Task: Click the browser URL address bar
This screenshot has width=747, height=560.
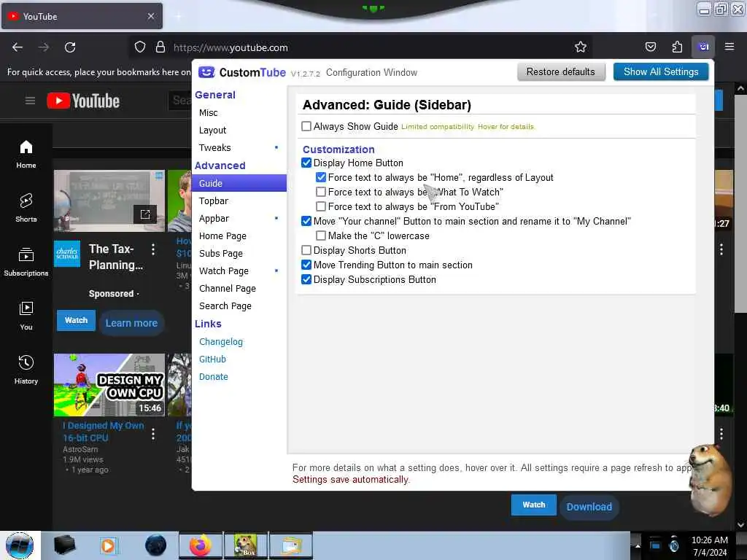Action: (362, 47)
